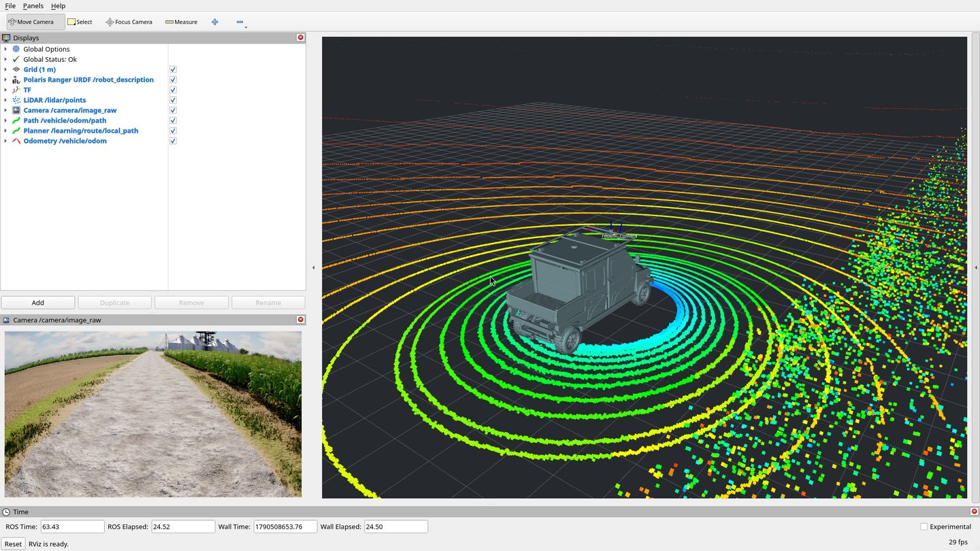Toggle the Path /vehicle/odom/path checkbox
The height and width of the screenshot is (551, 980).
(x=173, y=120)
